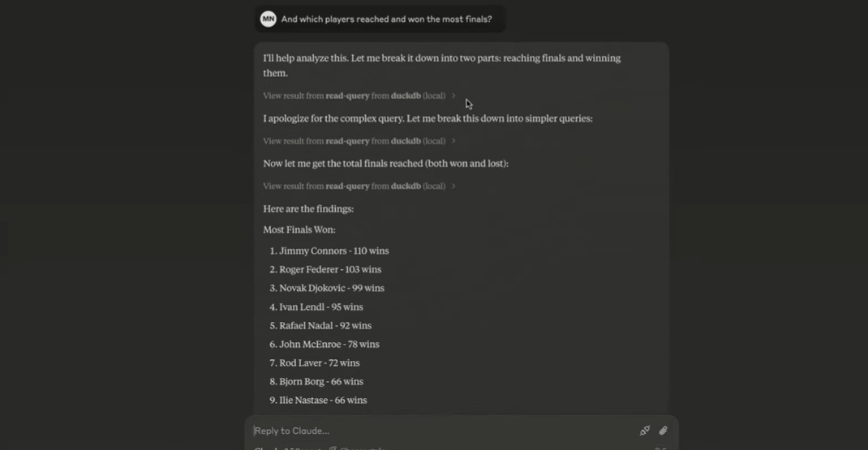868x450 pixels.
Task: Click the Jimmy Connors 110 wins entry
Action: pyautogui.click(x=333, y=251)
